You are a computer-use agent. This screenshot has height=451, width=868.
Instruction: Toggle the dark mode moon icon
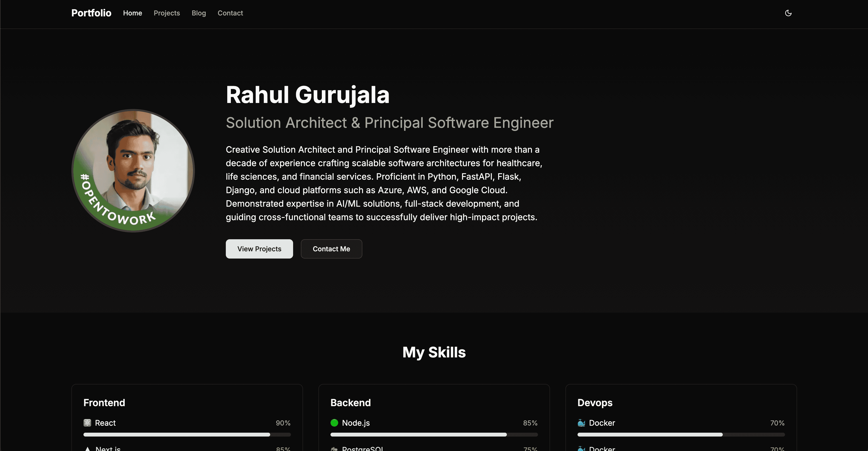tap(788, 13)
